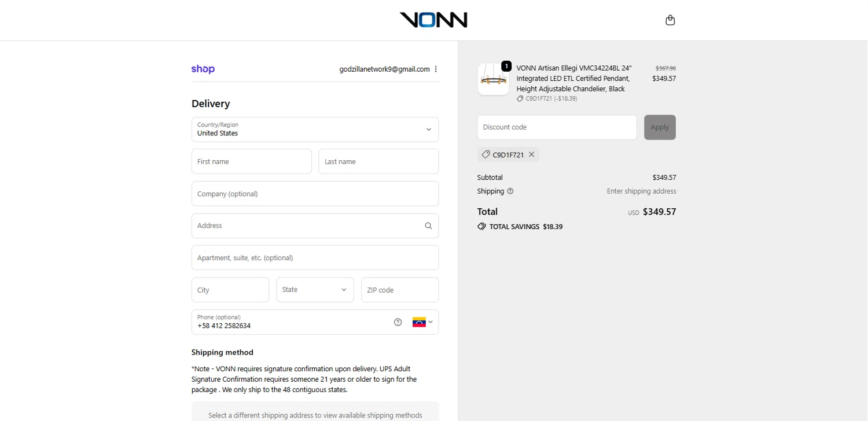
Task: Open the Venezuela flag country code selector
Action: coord(422,322)
